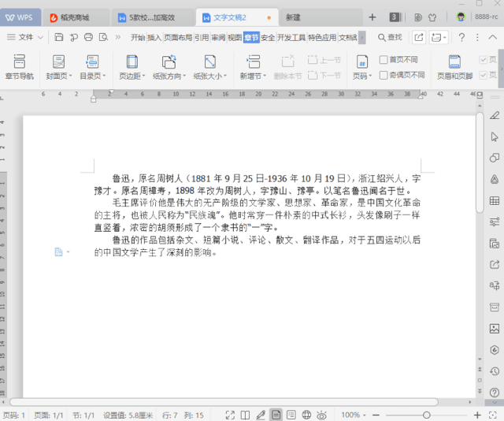Add new tab with plus button
Screen dimensions: 504x421
pyautogui.click(x=372, y=17)
